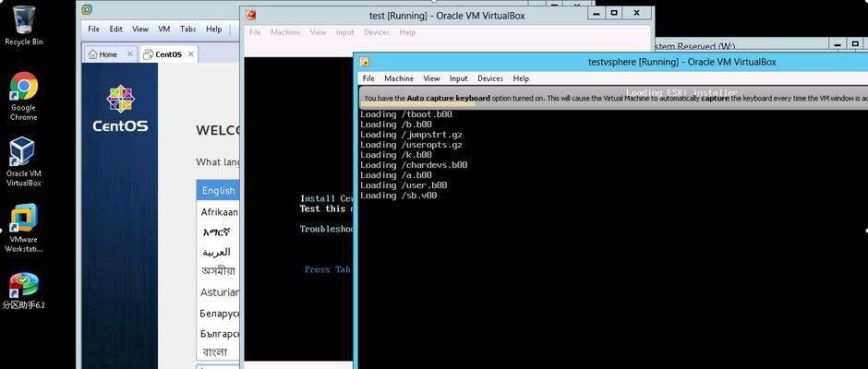
Task: Launch Google Chrome from desktop
Action: (23, 96)
